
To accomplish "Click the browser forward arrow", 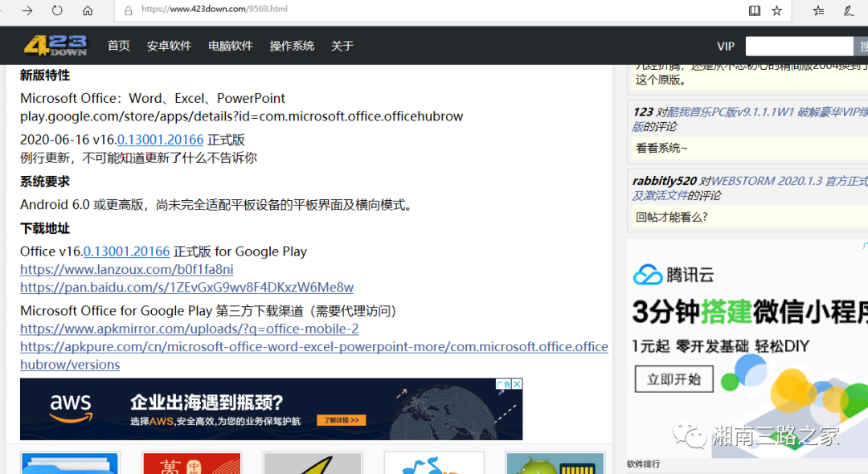I will [27, 10].
